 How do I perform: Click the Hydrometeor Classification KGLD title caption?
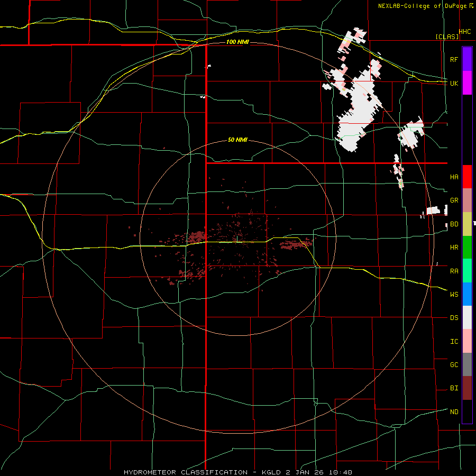click(237, 472)
